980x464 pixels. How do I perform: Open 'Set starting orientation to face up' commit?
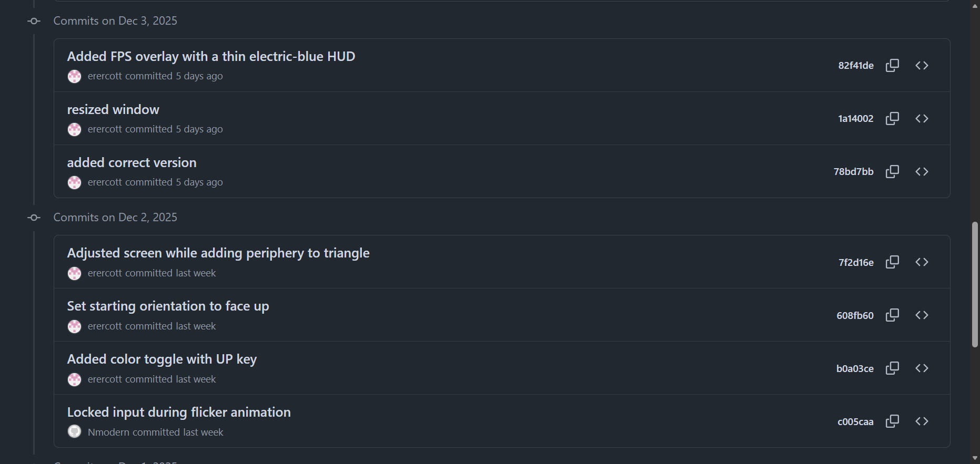click(168, 306)
